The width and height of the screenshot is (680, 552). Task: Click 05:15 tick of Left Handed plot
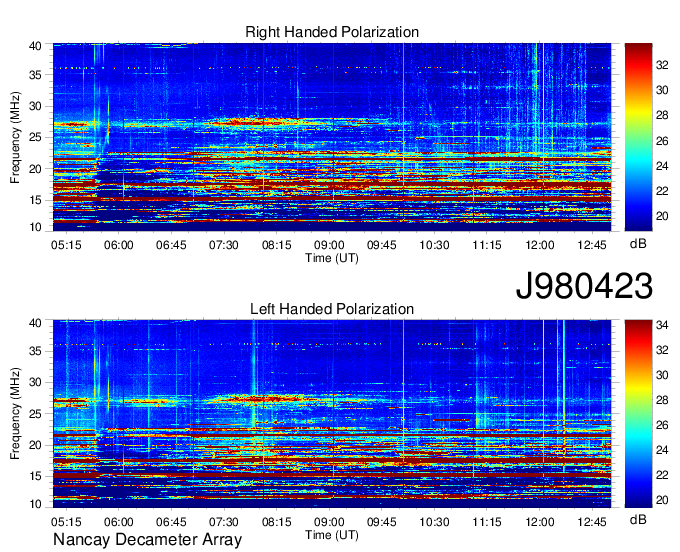(66, 522)
